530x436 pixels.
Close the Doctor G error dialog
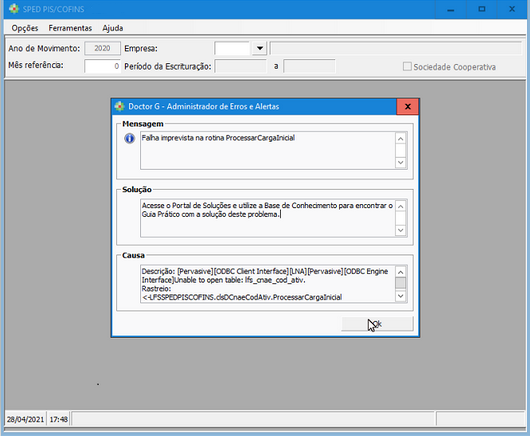(x=408, y=107)
